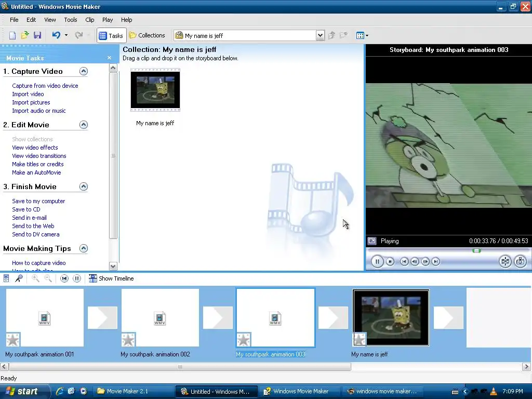
Task: Click the monitor Forward button
Action: click(x=436, y=262)
